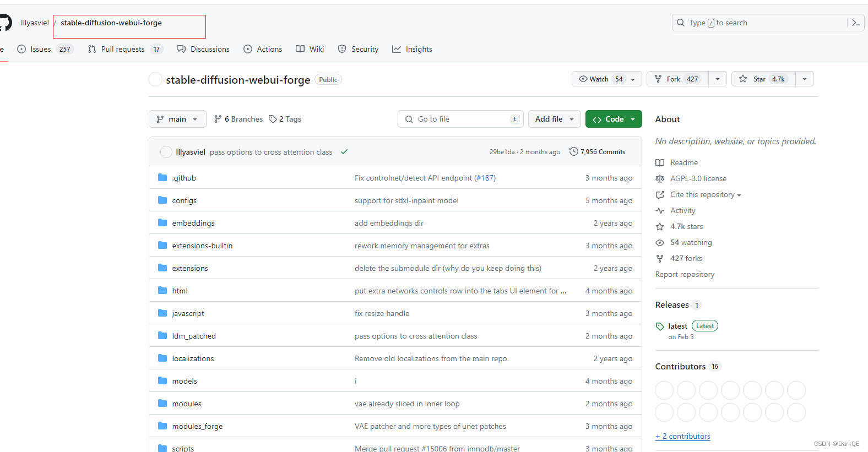Open the Wiki tab
Viewport: 868px width, 452px height.
pos(310,49)
